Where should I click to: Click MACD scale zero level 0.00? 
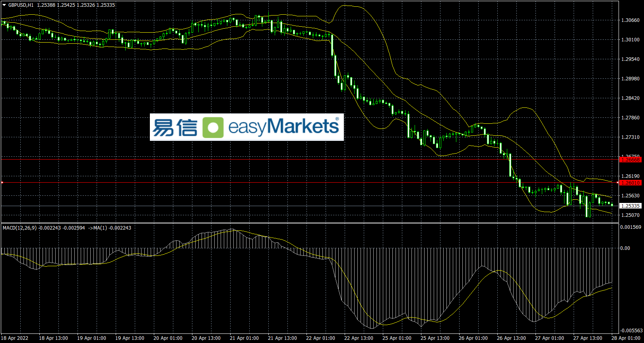(625, 248)
